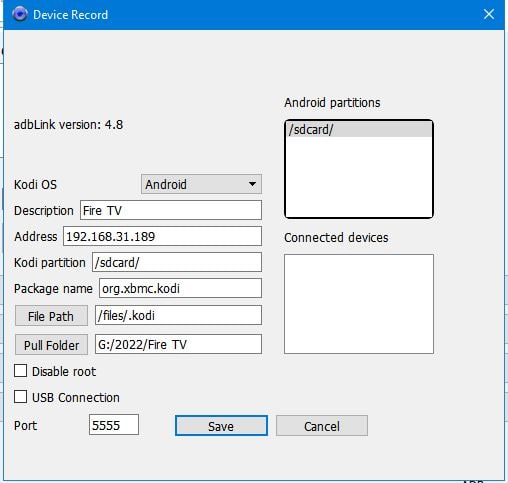Image resolution: width=508 pixels, height=483 pixels.
Task: Click the adbLink app icon in title bar
Action: (x=20, y=14)
